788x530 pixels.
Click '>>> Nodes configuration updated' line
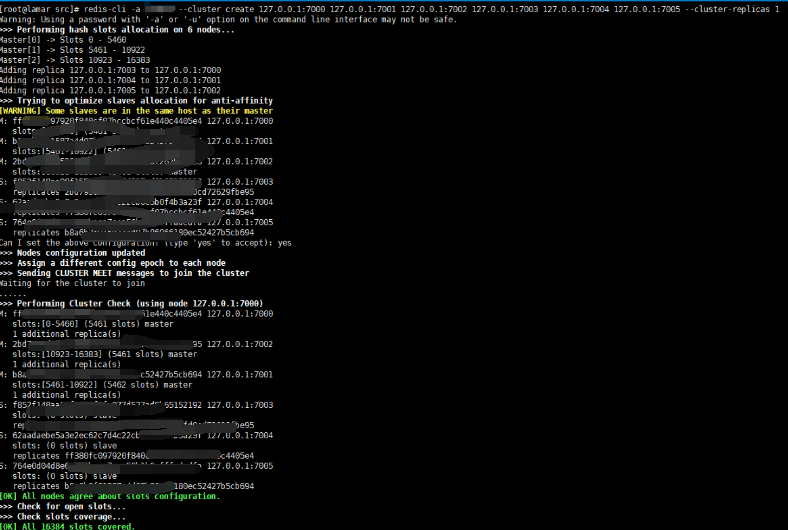point(72,253)
